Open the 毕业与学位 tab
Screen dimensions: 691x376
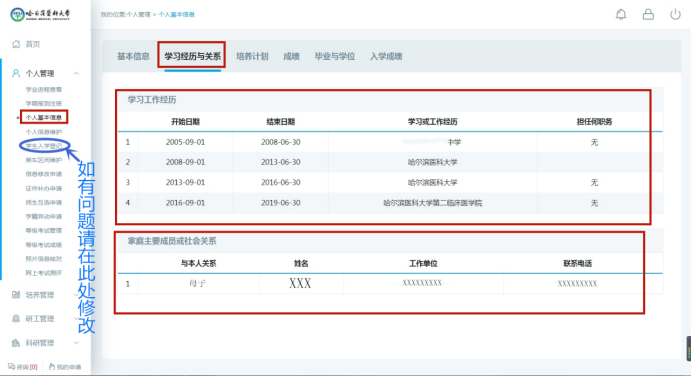click(x=334, y=56)
